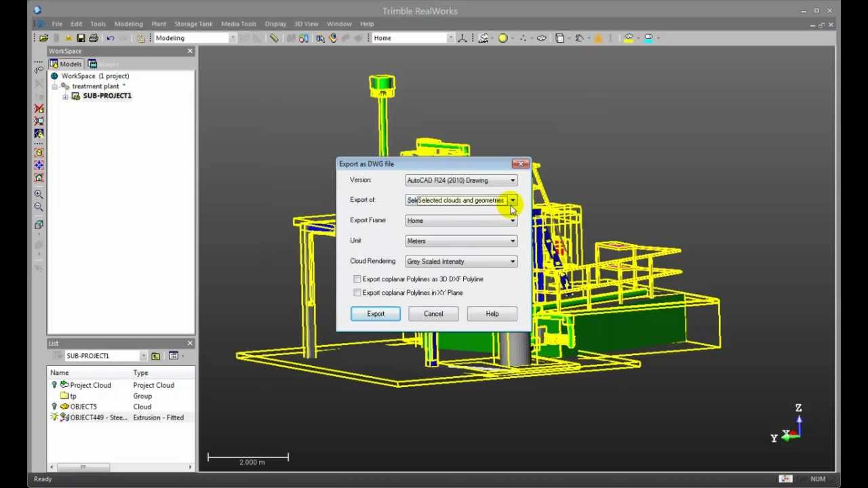868x488 pixels.
Task: Open the Plant menu
Action: [x=159, y=24]
